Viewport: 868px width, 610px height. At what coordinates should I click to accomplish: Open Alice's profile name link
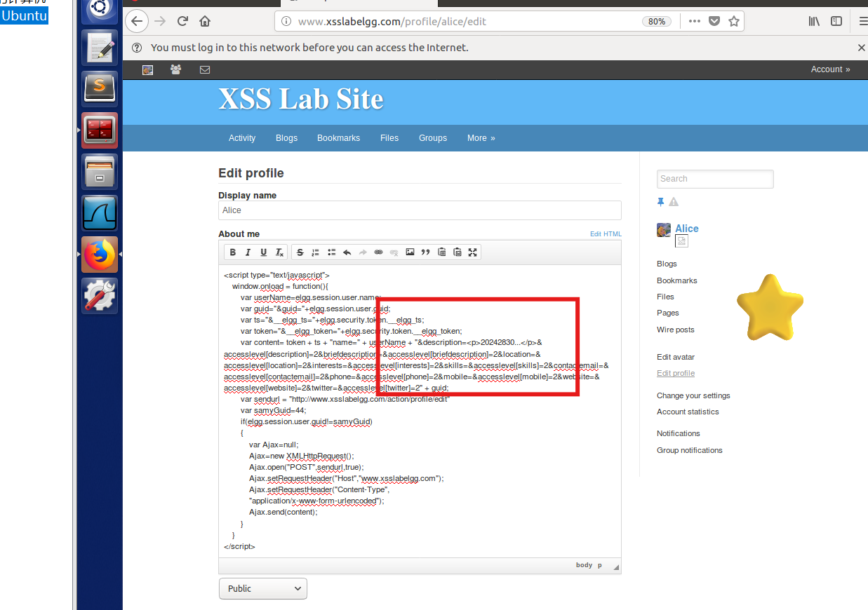687,229
